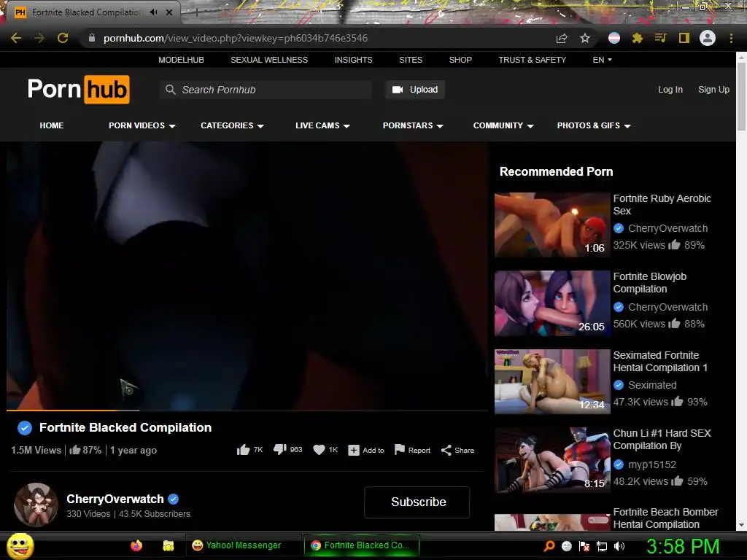Expand the PORN VIDEOS dropdown menu
747x560 pixels.
point(142,125)
